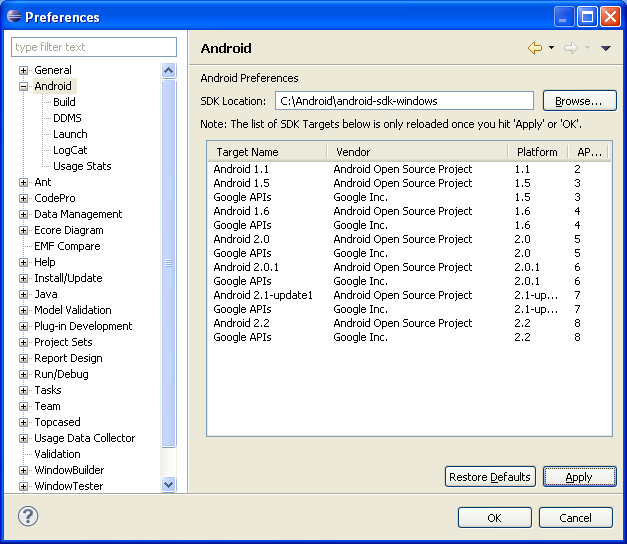Viewport: 627px width, 544px height.
Task: Click the preference tree scrollbar thumb
Action: click(169, 263)
